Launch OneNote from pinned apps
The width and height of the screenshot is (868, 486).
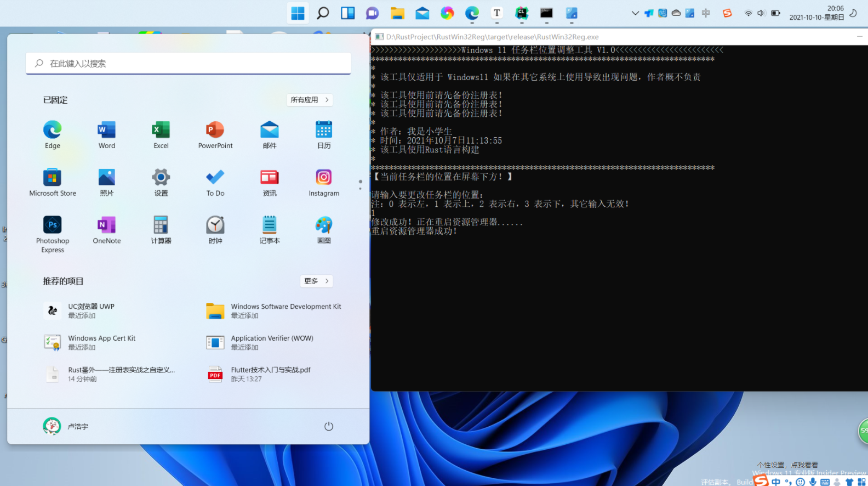click(107, 230)
